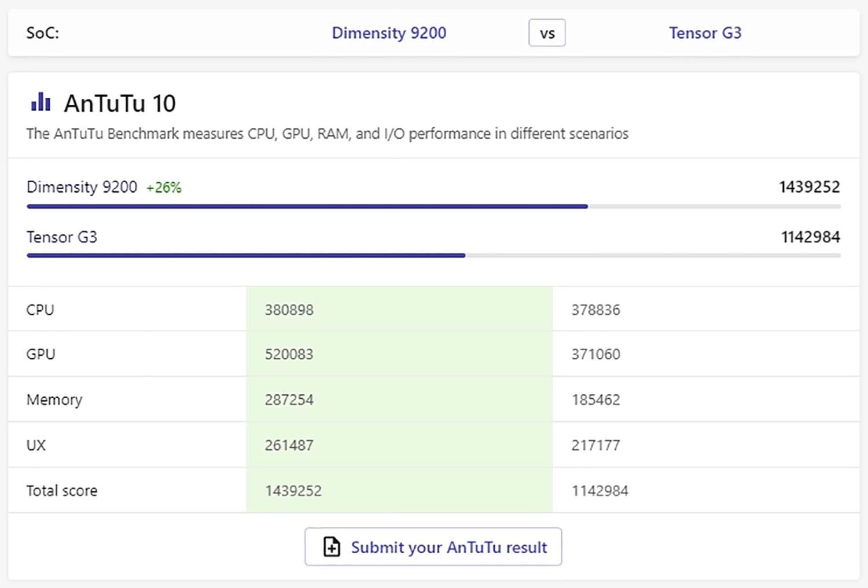Click the UX score 261487
The image size is (868, 588).
tap(289, 445)
